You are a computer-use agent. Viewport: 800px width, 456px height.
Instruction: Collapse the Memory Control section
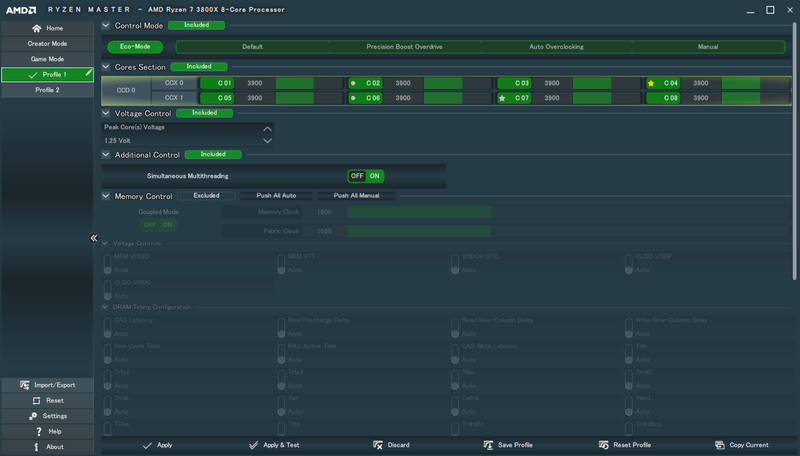tap(106, 195)
